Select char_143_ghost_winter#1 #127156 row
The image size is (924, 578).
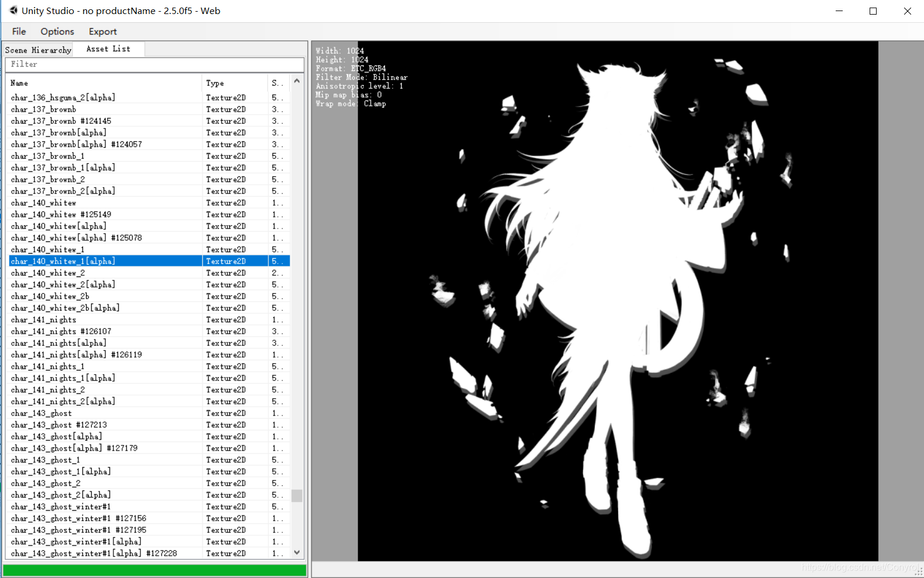tap(149, 518)
